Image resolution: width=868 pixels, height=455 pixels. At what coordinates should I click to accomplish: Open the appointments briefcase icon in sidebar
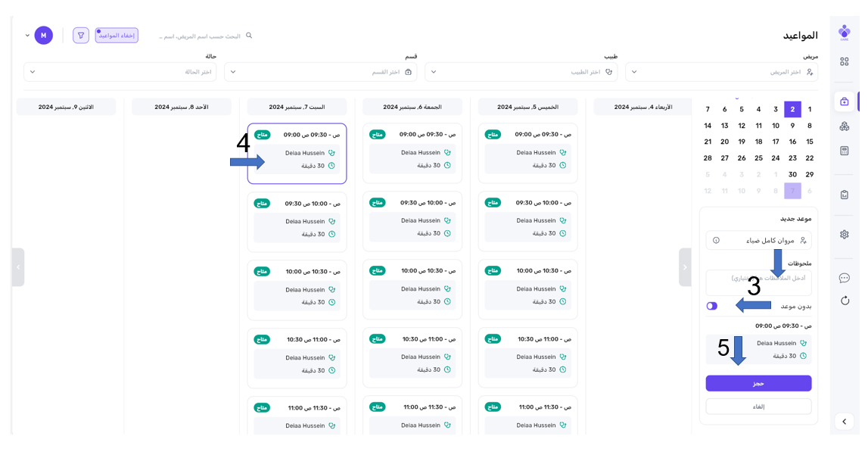pos(845,101)
